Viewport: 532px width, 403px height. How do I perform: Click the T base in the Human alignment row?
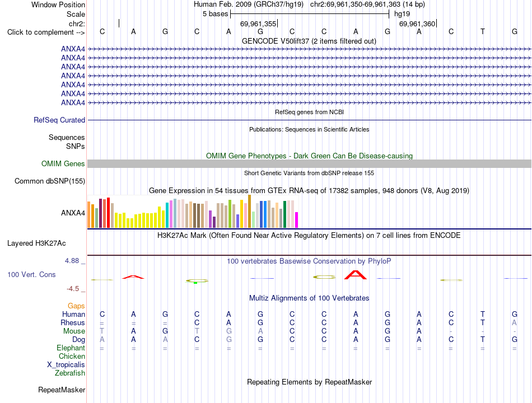pyautogui.click(x=483, y=314)
